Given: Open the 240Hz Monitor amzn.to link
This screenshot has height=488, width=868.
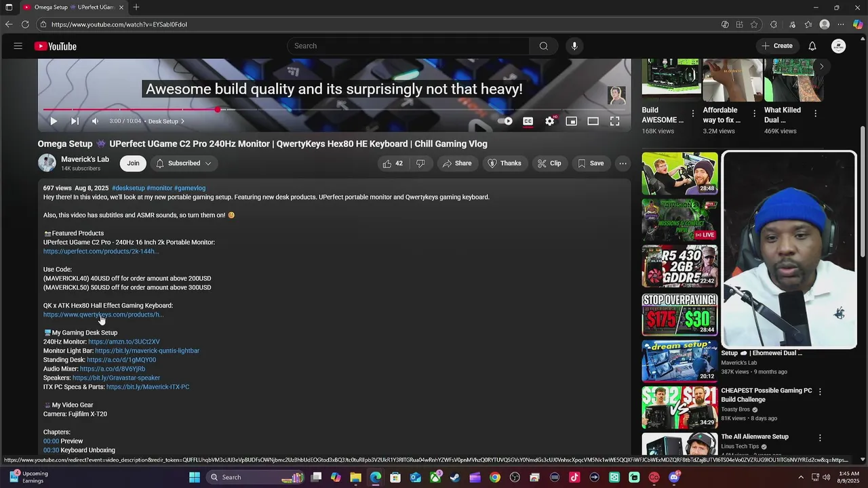Looking at the screenshot, I should [x=124, y=342].
